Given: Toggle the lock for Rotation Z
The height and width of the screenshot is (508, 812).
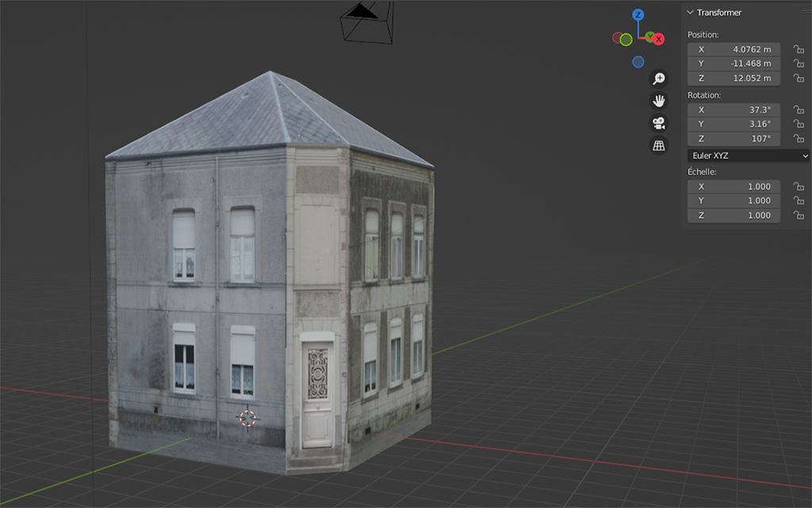Looking at the screenshot, I should 799,139.
